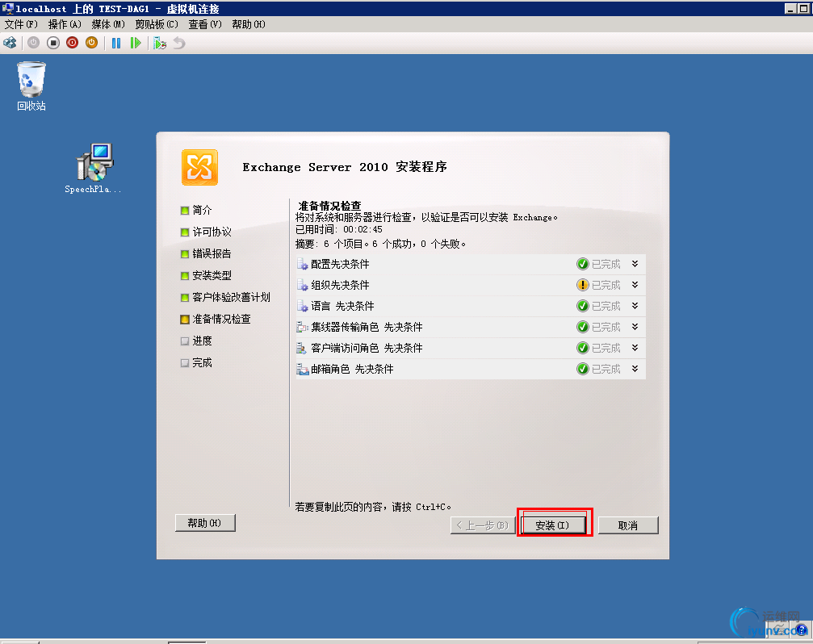The width and height of the screenshot is (813, 644).
Task: Open the 查看(V) menu
Action: 205,24
